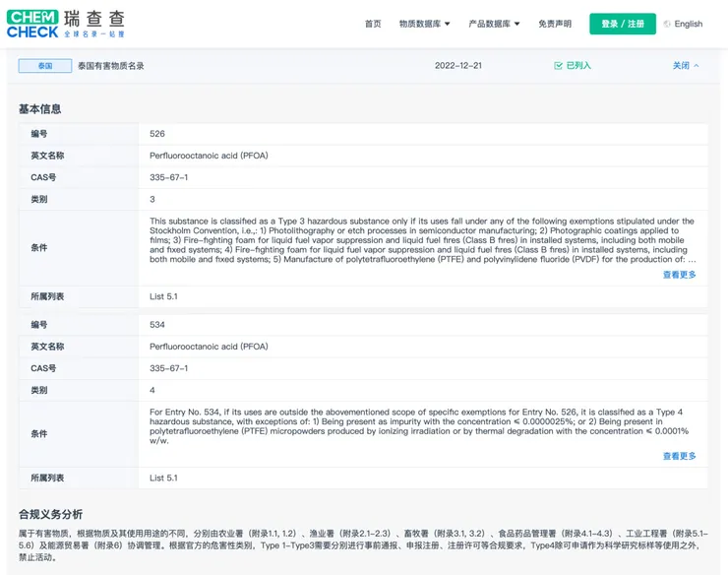Switch language to English
Viewport: 728px width, 575px height.
coord(688,24)
